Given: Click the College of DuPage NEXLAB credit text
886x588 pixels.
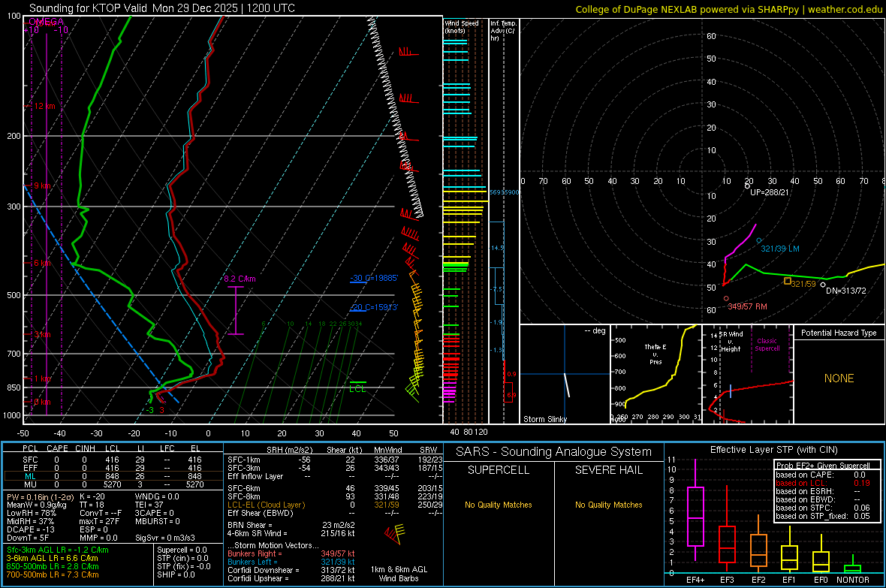Looking at the screenshot, I should pos(728,9).
